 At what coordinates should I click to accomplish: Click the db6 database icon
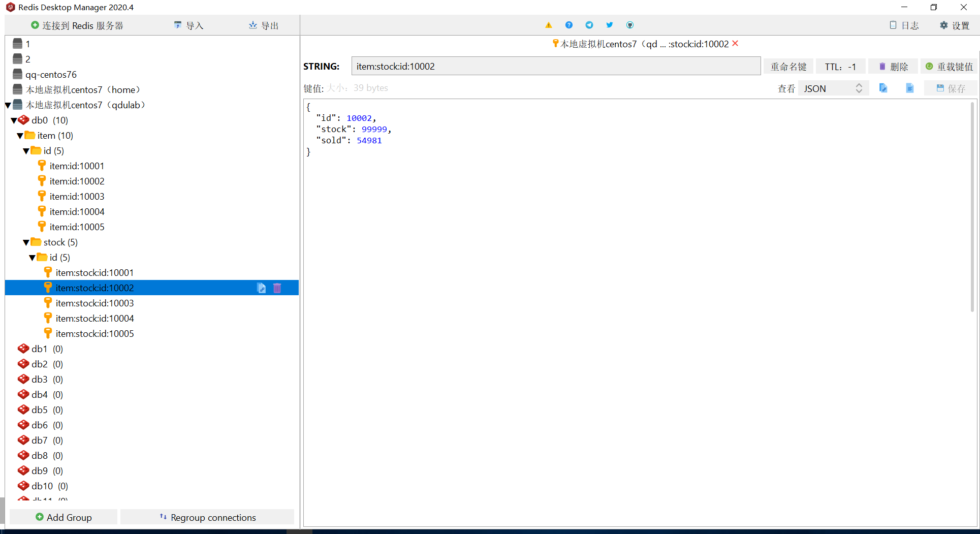23,425
